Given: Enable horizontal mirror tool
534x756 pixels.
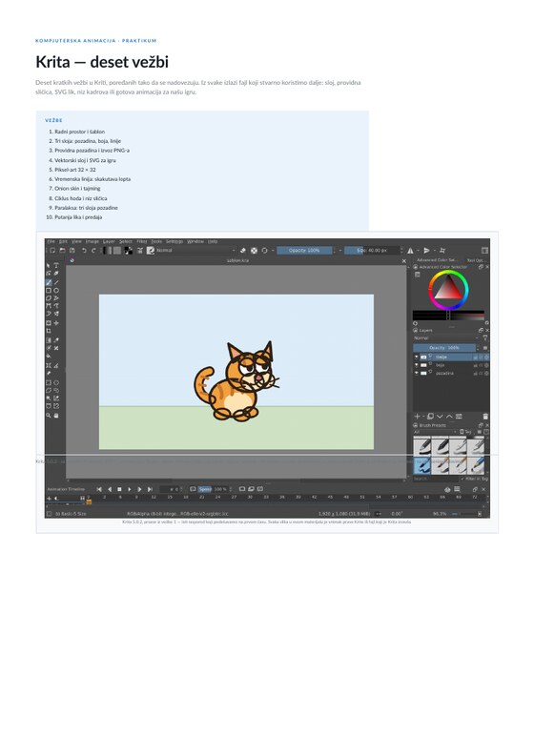Looking at the screenshot, I should [x=410, y=250].
